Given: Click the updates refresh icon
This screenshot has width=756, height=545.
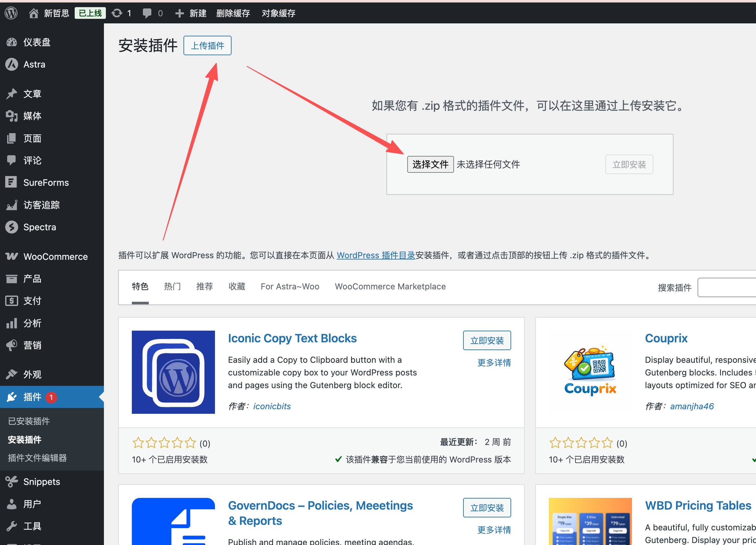Looking at the screenshot, I should (117, 13).
